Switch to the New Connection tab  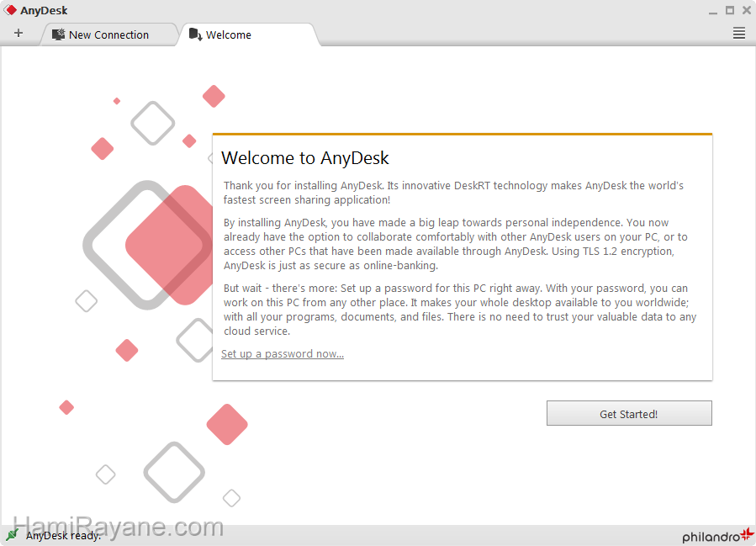108,34
